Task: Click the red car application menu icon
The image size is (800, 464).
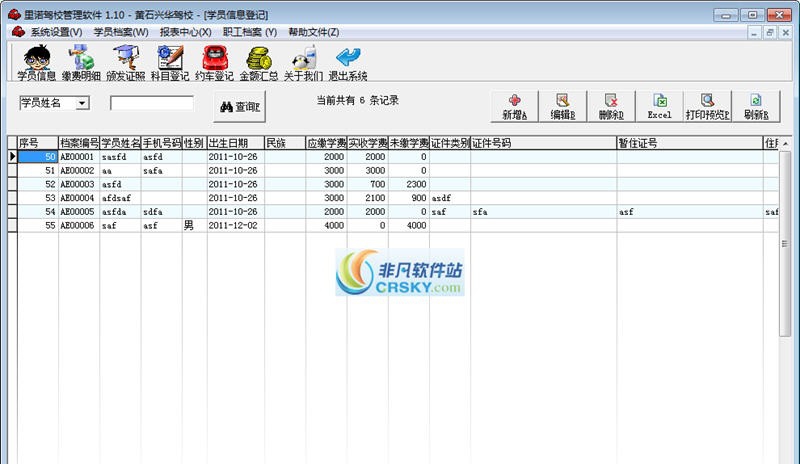Action: [x=18, y=32]
